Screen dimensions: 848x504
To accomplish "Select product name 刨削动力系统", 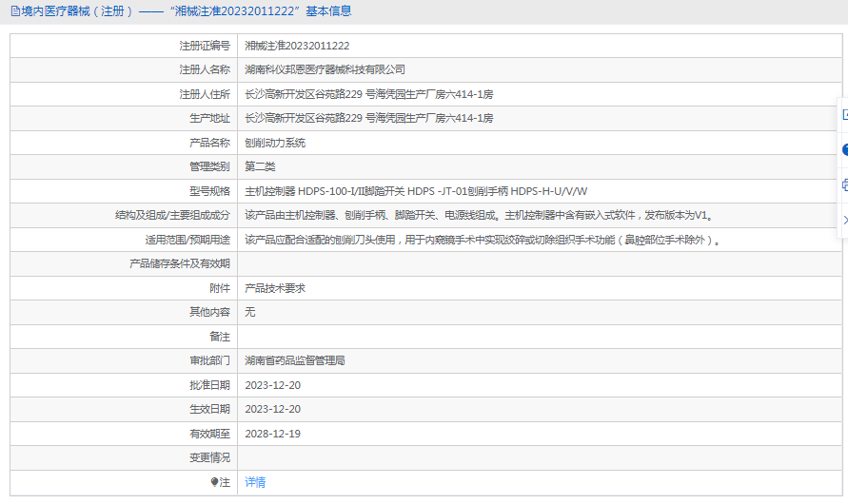I will [x=275, y=143].
